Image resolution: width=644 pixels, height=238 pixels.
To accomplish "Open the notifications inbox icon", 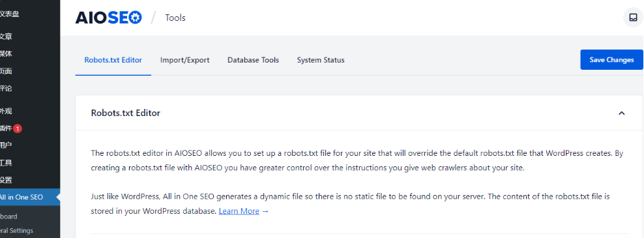I will [x=633, y=18].
